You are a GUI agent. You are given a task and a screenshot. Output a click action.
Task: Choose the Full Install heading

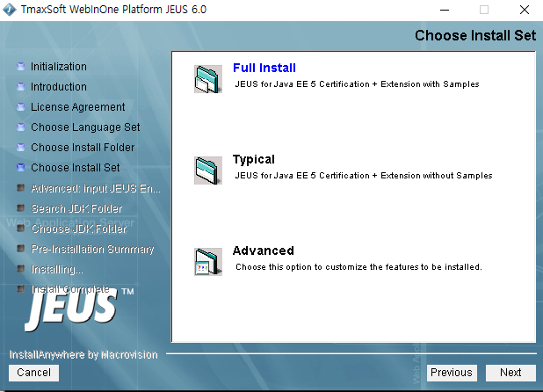(264, 68)
